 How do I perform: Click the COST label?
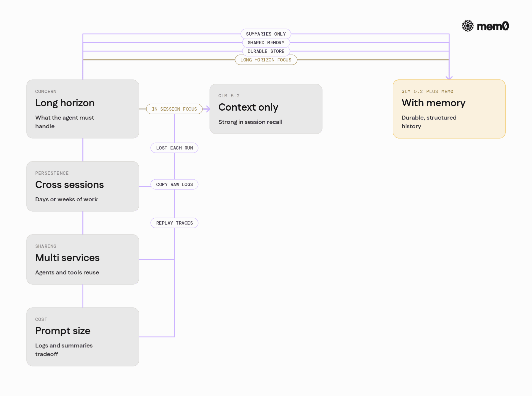click(x=41, y=319)
